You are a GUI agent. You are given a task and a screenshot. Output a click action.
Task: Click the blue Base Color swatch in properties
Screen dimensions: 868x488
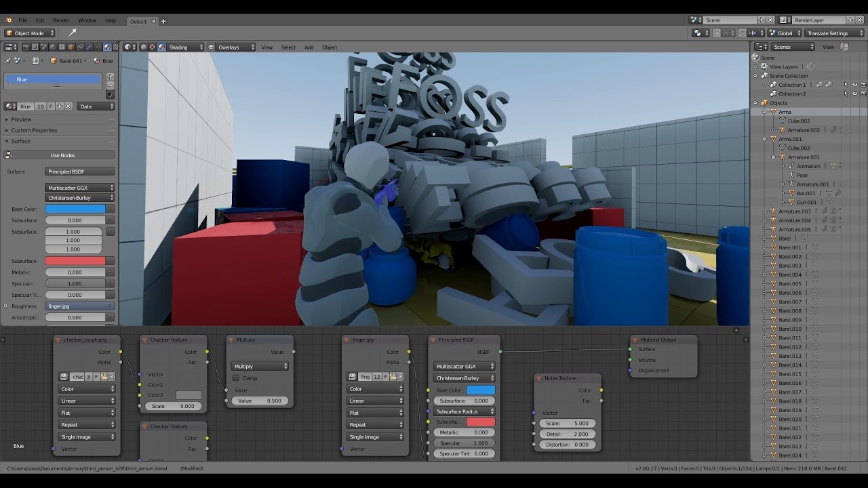tap(75, 209)
